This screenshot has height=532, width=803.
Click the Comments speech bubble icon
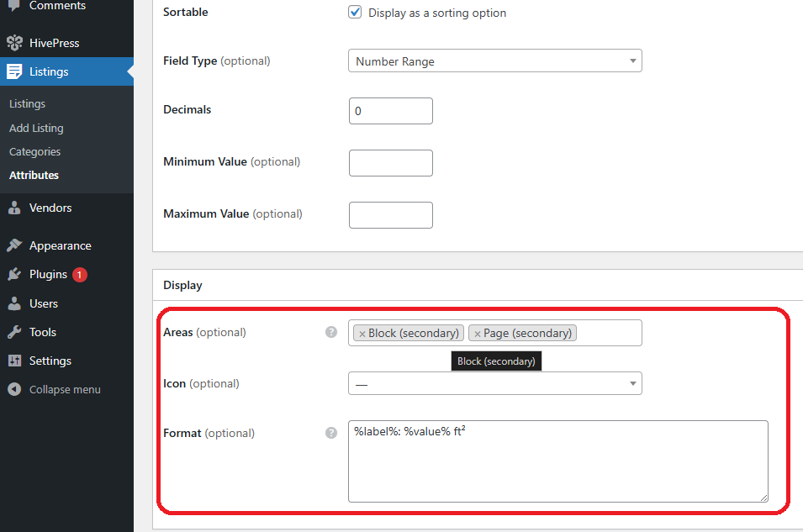[14, 5]
